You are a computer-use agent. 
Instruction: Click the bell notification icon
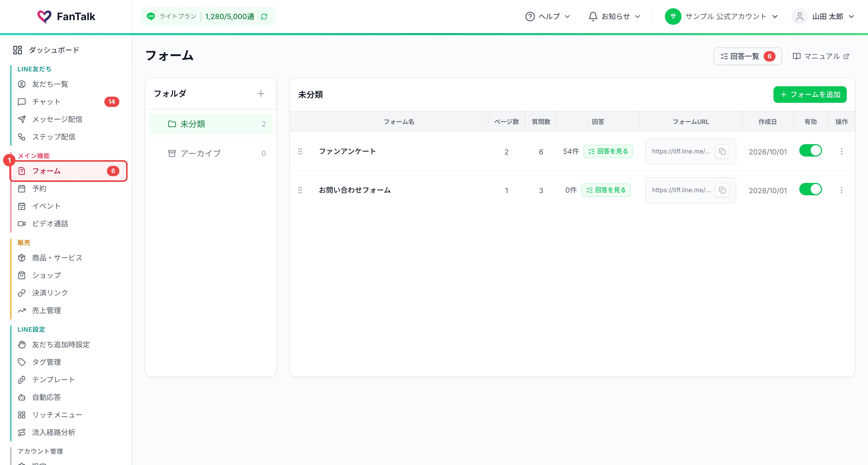(593, 17)
